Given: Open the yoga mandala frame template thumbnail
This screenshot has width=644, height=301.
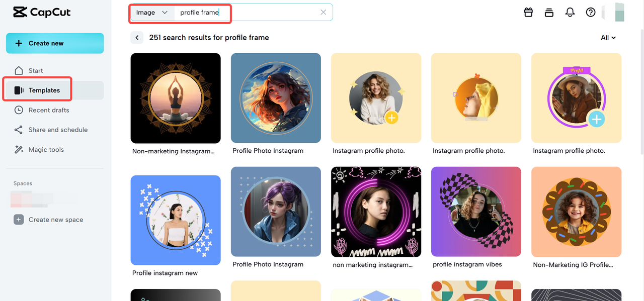Looking at the screenshot, I should [176, 98].
